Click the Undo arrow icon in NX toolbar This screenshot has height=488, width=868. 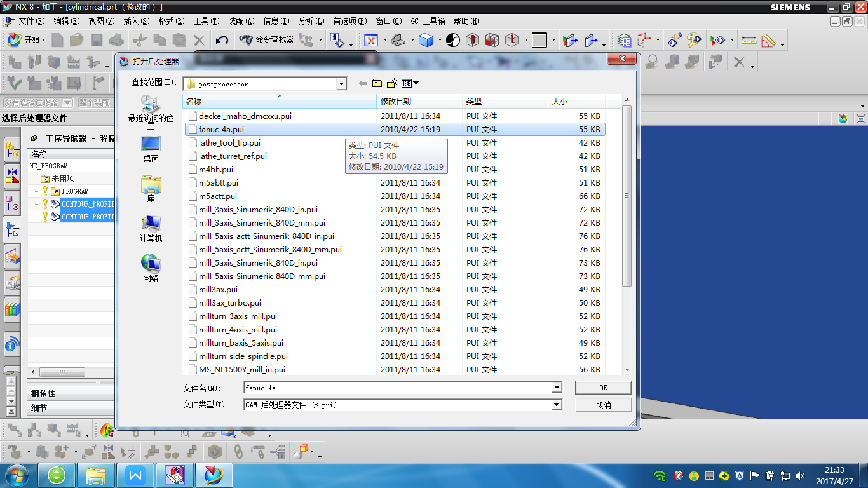tap(222, 40)
